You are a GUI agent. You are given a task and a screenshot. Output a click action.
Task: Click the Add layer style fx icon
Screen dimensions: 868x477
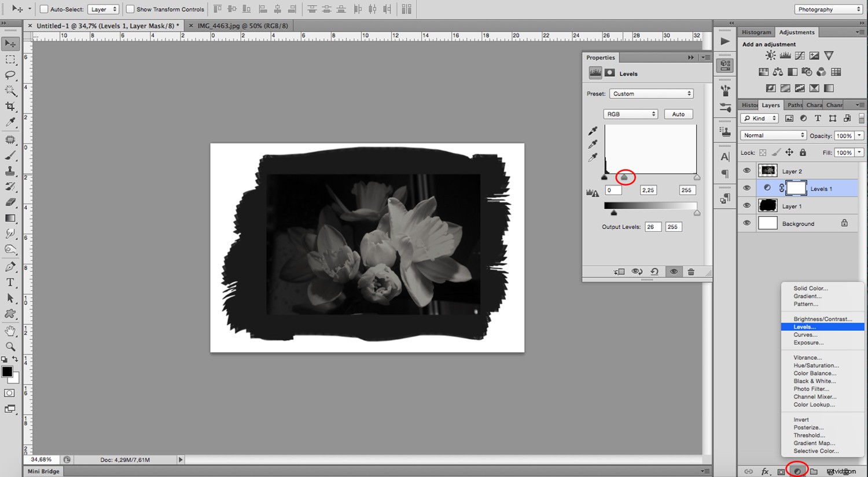(765, 471)
